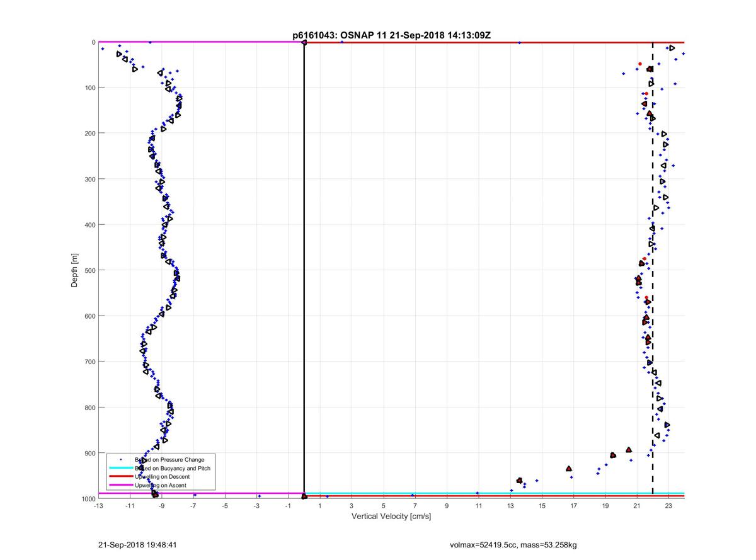Click the x-axis tick label "-9"
The width and height of the screenshot is (756, 560).
[x=161, y=506]
